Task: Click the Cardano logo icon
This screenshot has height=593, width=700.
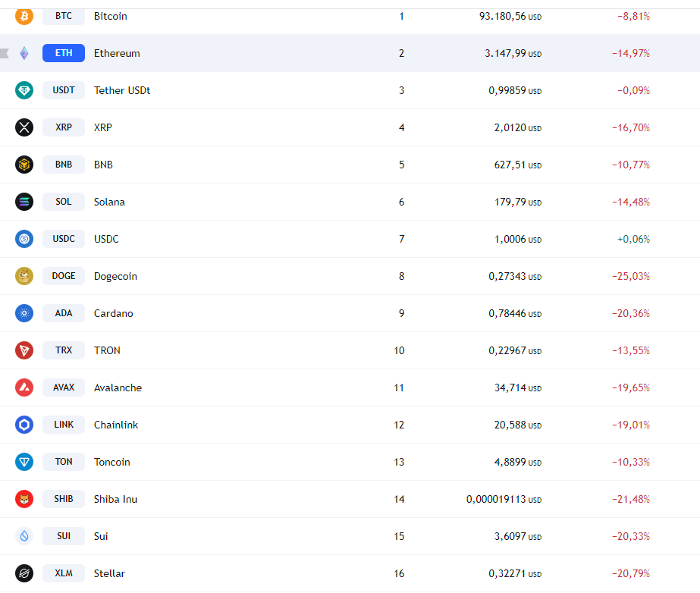Action: [x=24, y=313]
